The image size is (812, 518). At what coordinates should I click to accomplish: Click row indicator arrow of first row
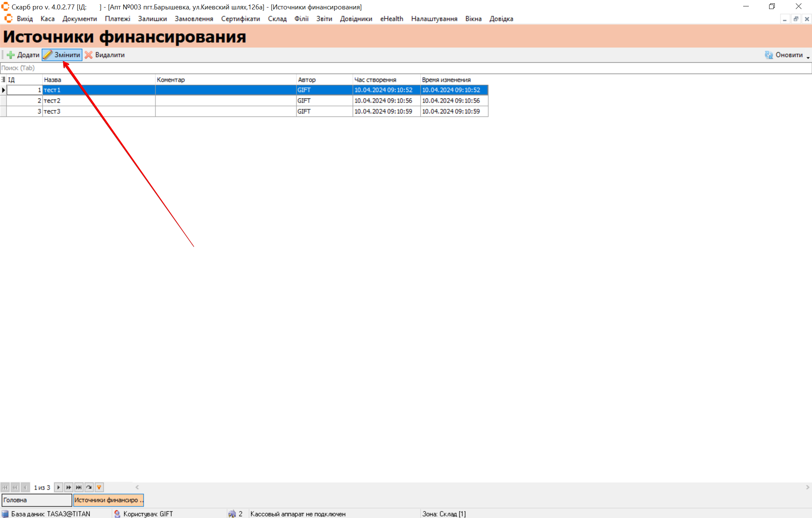(x=3, y=90)
